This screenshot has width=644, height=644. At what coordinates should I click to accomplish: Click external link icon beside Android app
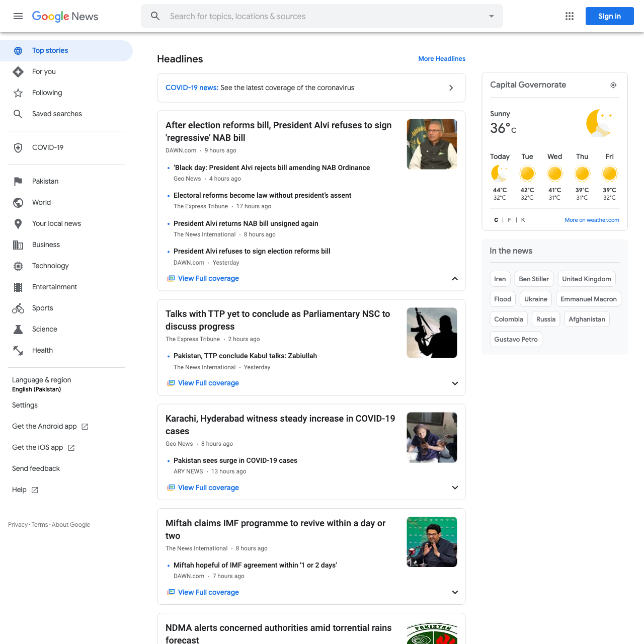pos(85,427)
